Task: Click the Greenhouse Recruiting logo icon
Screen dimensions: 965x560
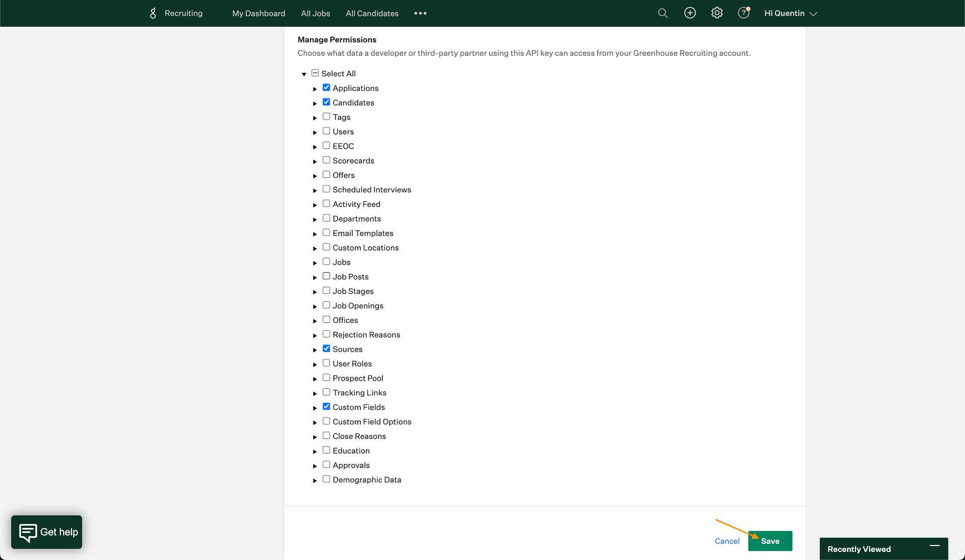Action: tap(153, 14)
